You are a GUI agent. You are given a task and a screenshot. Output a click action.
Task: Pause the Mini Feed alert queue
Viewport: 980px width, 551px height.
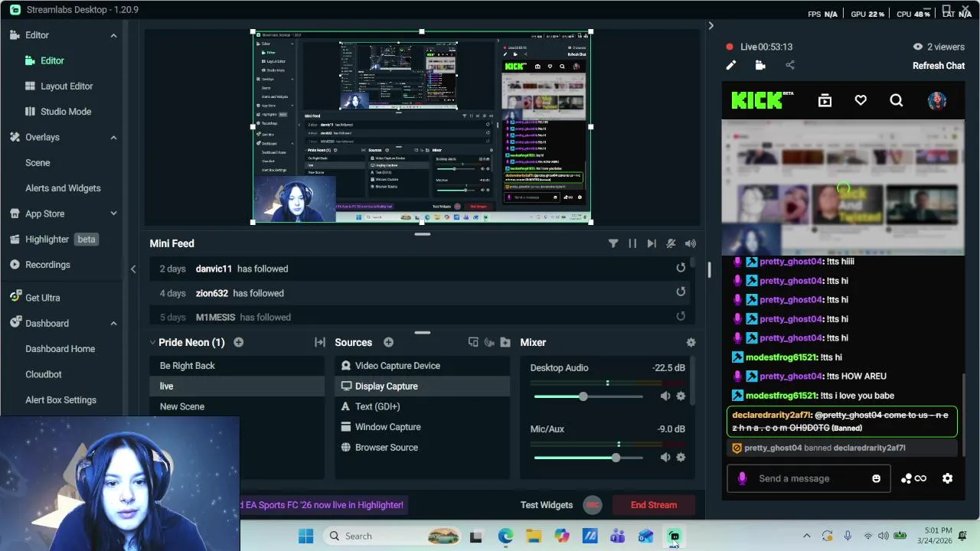(x=632, y=243)
